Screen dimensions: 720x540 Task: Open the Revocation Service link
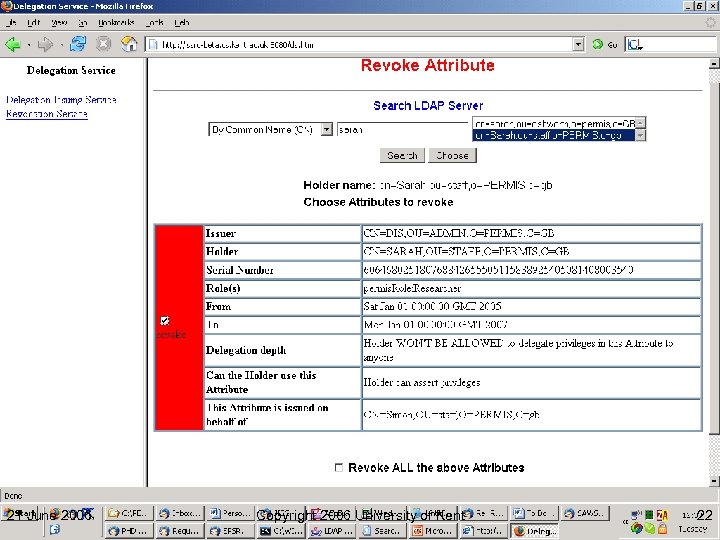pos(47,113)
